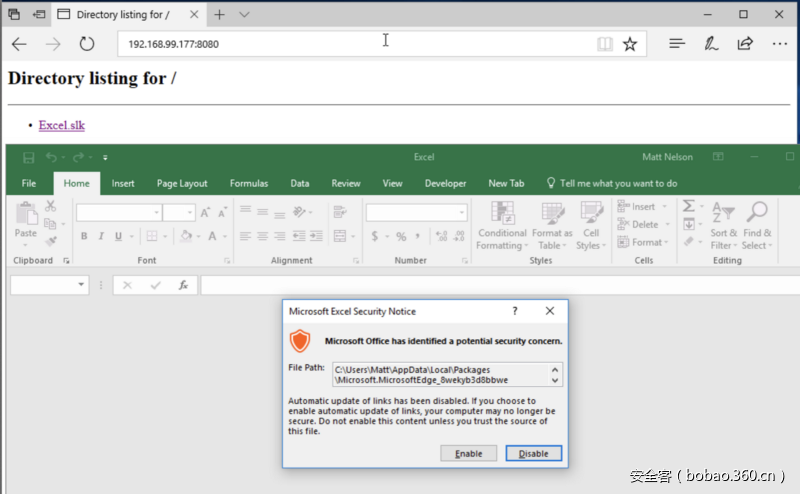Open the Name Box dropdown arrow
The width and height of the screenshot is (800, 494).
[81, 285]
